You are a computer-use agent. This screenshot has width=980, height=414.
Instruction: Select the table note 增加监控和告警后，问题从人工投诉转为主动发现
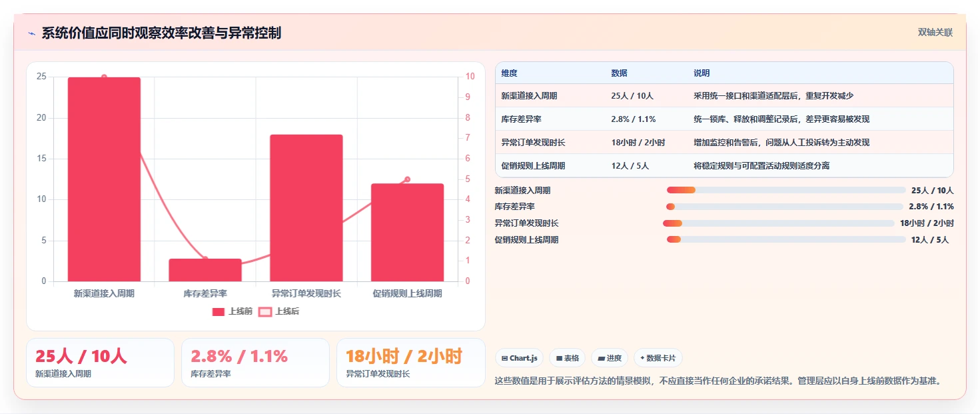click(x=781, y=143)
